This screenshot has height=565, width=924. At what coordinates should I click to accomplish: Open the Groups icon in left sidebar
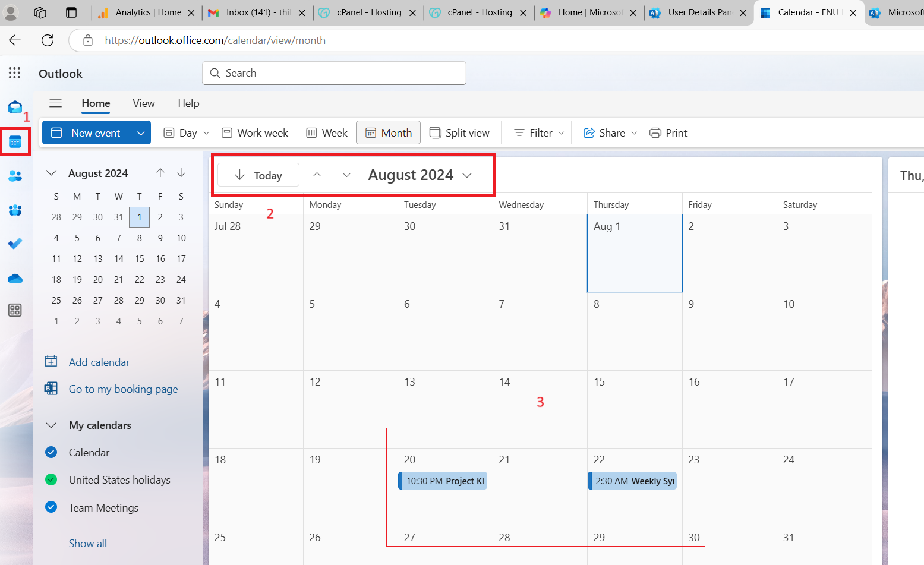coord(15,210)
